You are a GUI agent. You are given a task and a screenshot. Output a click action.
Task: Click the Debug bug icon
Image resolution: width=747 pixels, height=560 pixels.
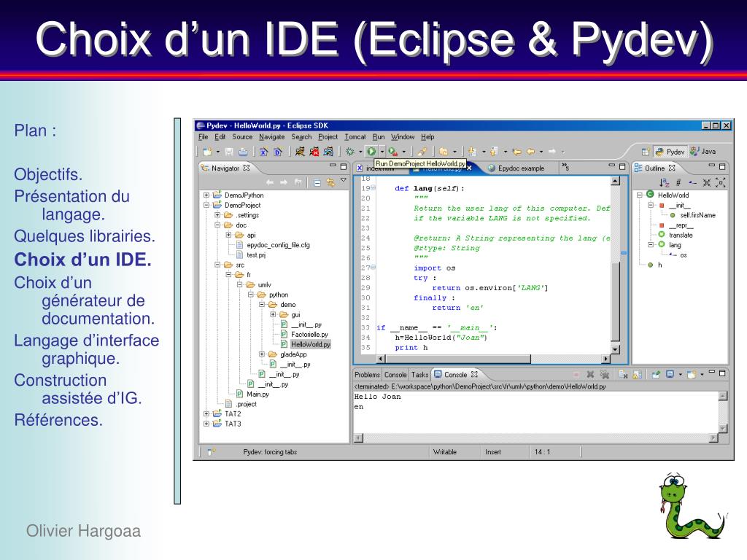coord(350,152)
